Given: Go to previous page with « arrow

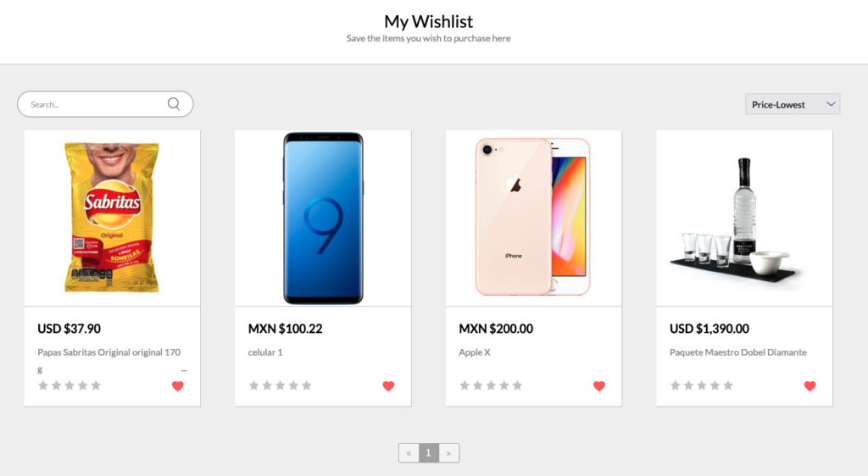Looking at the screenshot, I should [x=409, y=453].
